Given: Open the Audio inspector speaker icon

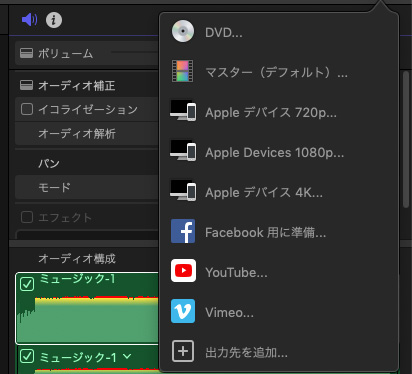Looking at the screenshot, I should [30, 20].
